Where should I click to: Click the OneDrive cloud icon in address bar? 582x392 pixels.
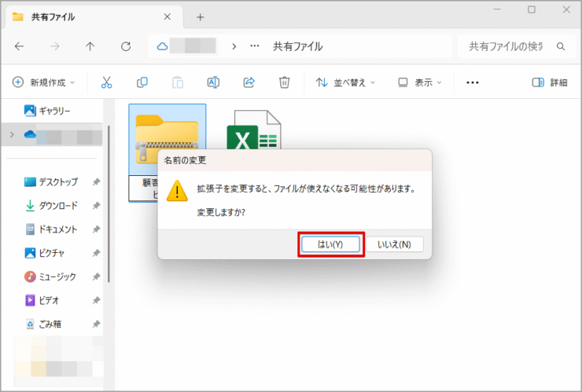coord(162,46)
